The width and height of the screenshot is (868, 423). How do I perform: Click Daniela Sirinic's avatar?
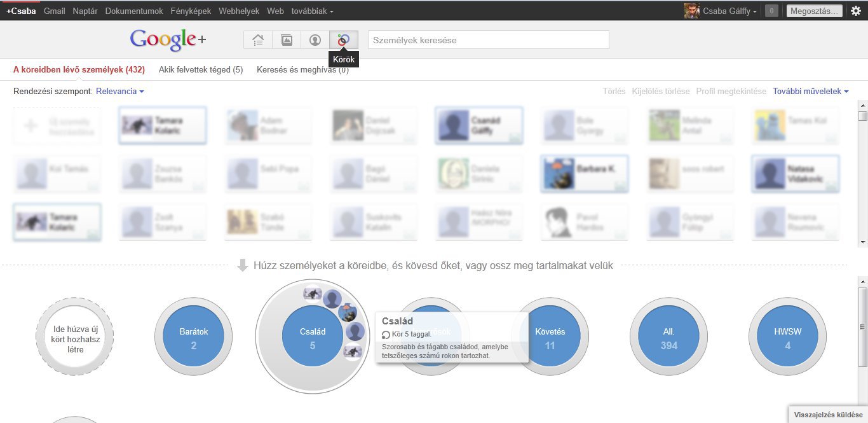pos(453,174)
